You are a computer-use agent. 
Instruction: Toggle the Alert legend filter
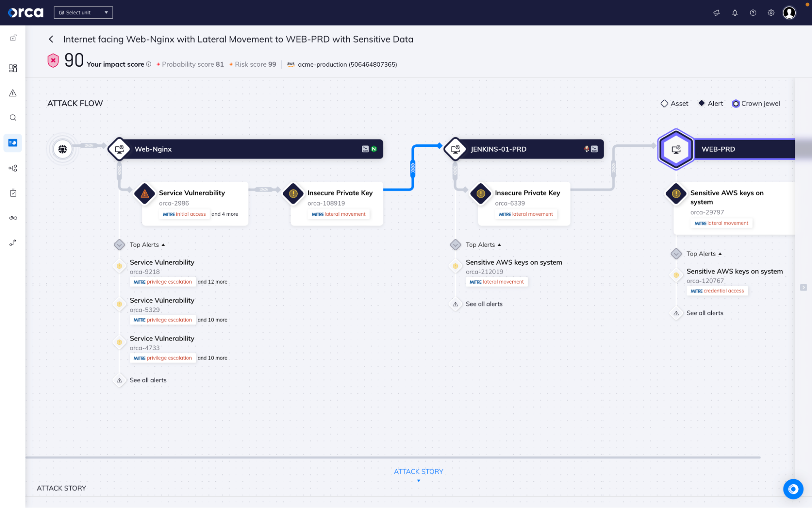click(x=710, y=103)
